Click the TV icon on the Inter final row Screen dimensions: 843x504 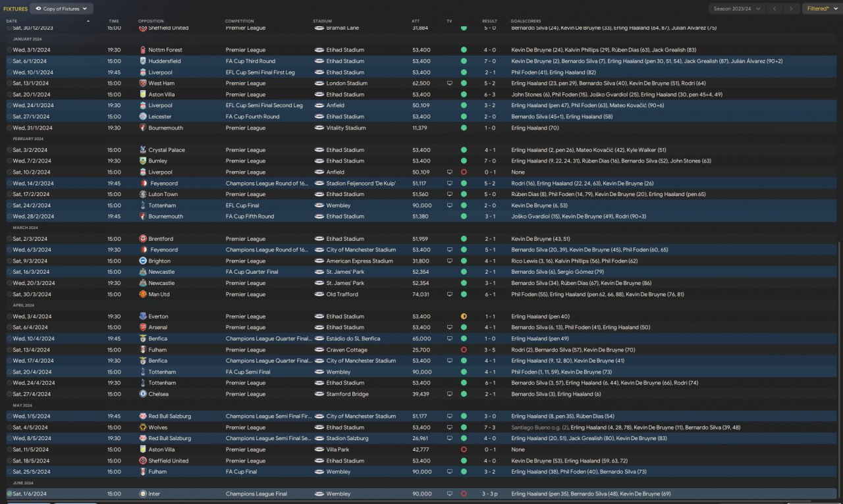(450, 493)
